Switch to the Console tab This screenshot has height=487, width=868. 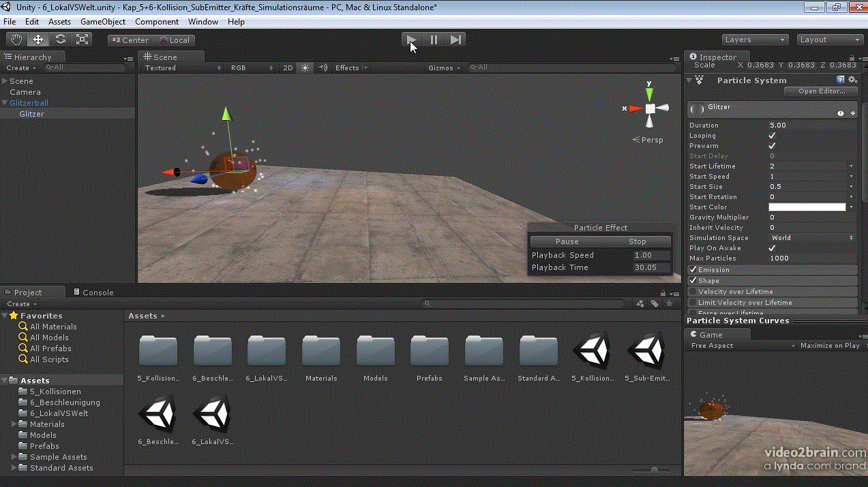point(93,292)
